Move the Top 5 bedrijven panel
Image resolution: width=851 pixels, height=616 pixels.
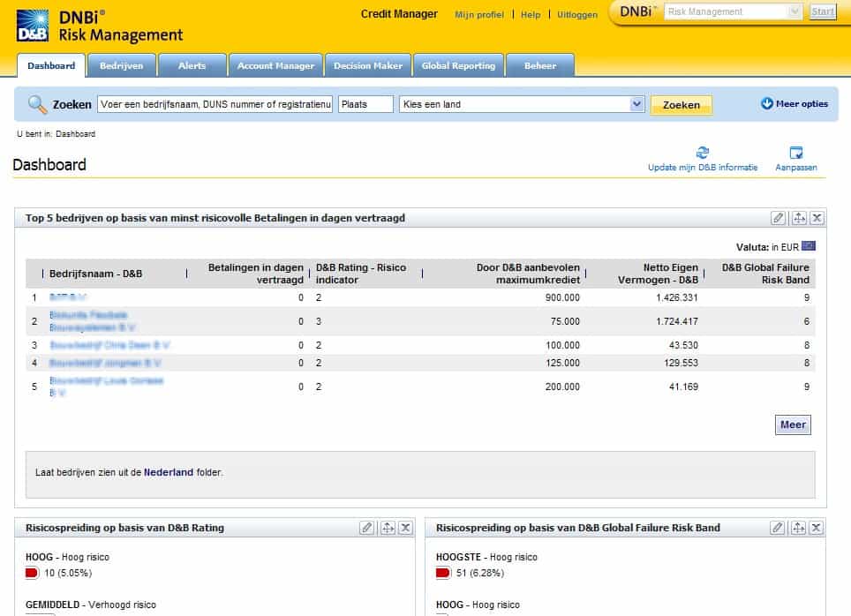tap(799, 218)
